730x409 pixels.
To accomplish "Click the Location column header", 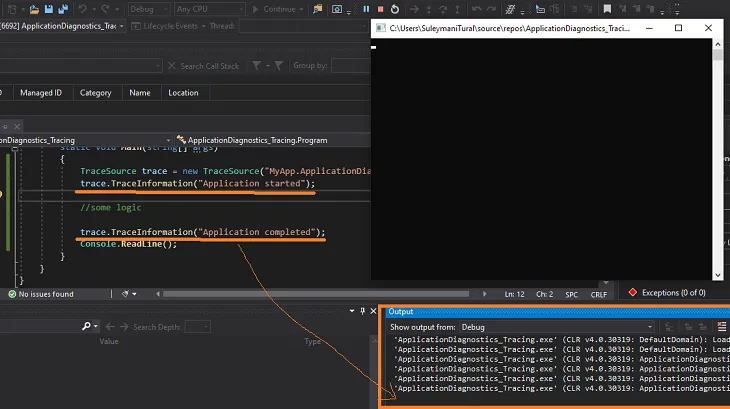I will coord(183,93).
